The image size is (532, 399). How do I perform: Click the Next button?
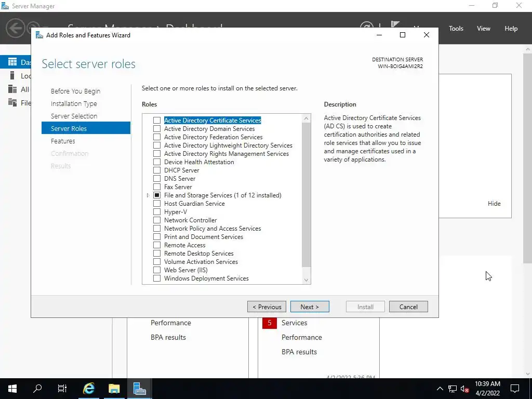310,307
